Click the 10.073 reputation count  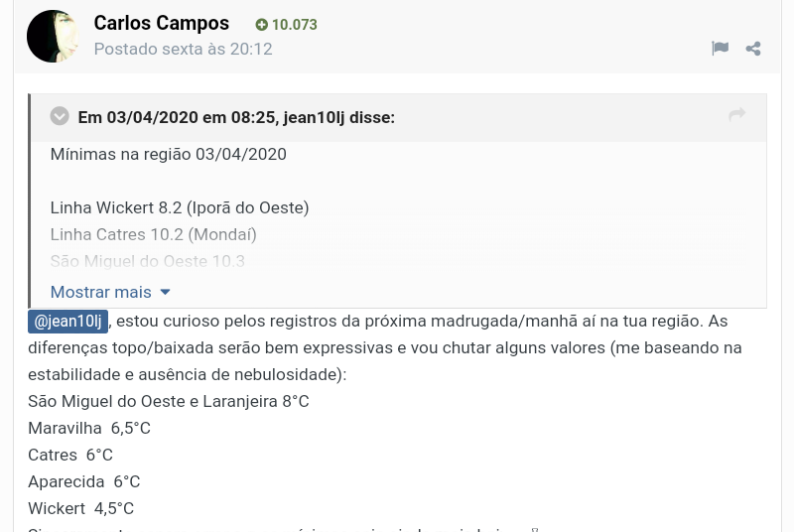pyautogui.click(x=295, y=25)
